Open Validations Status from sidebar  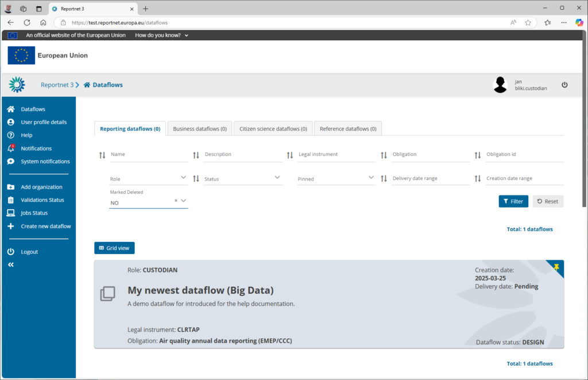[x=42, y=200]
